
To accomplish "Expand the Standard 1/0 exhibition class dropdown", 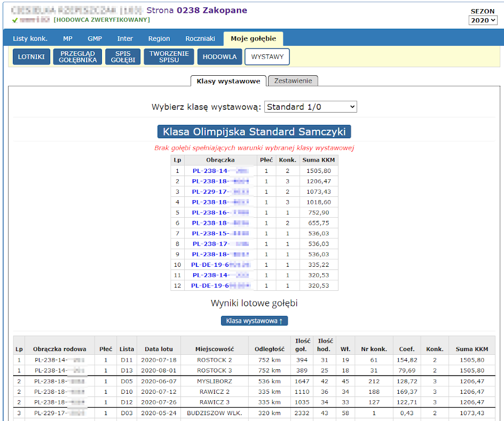I will coord(310,107).
